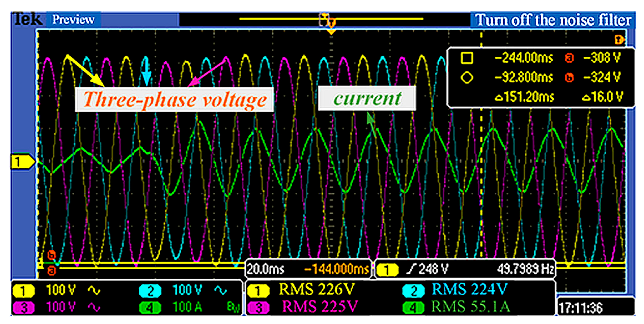
Task: Click channel 4 scale 100 A
Action: click(x=187, y=307)
